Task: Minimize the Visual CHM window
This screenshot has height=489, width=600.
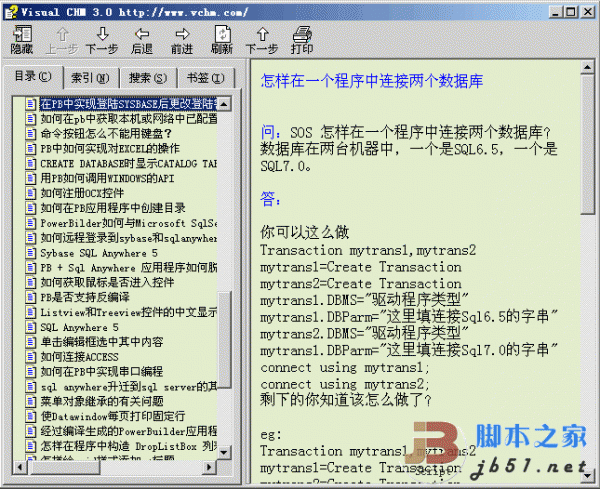Action: tap(556, 12)
